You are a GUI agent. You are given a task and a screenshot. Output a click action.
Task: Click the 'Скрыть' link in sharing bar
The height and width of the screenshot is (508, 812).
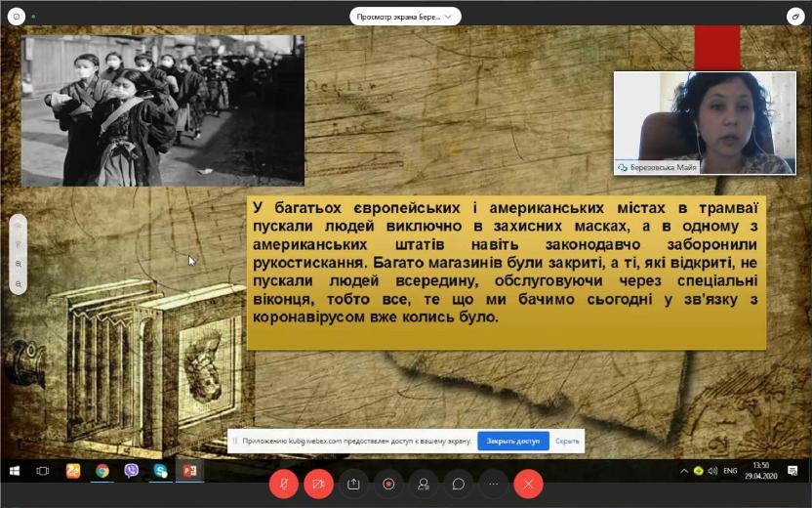[567, 441]
